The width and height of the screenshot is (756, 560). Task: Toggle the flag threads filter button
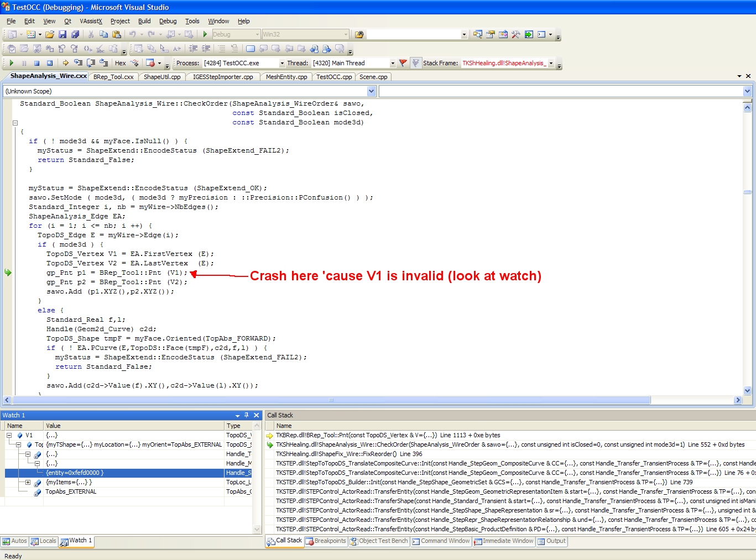[403, 63]
